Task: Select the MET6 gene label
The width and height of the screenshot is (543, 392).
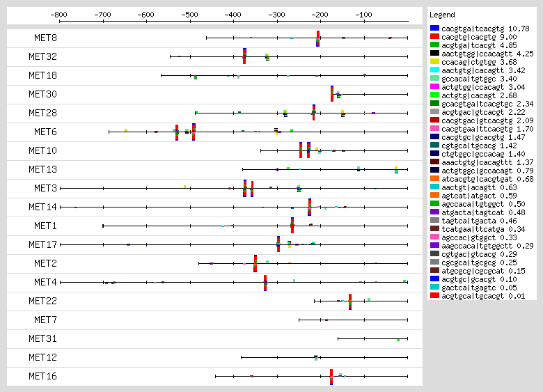Action: click(x=46, y=132)
